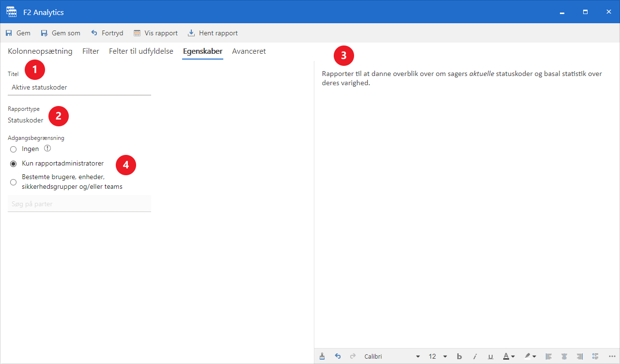Image resolution: width=620 pixels, height=364 pixels.
Task: Toggle bold formatting in the editor
Action: pyautogui.click(x=459, y=356)
